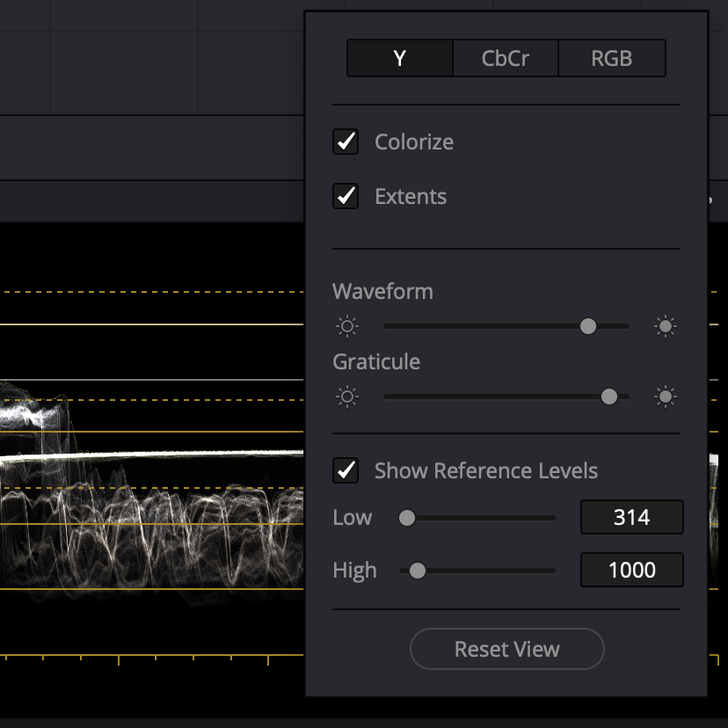The image size is (728, 728).
Task: Click the High reference level slider handle
Action: 418,571
